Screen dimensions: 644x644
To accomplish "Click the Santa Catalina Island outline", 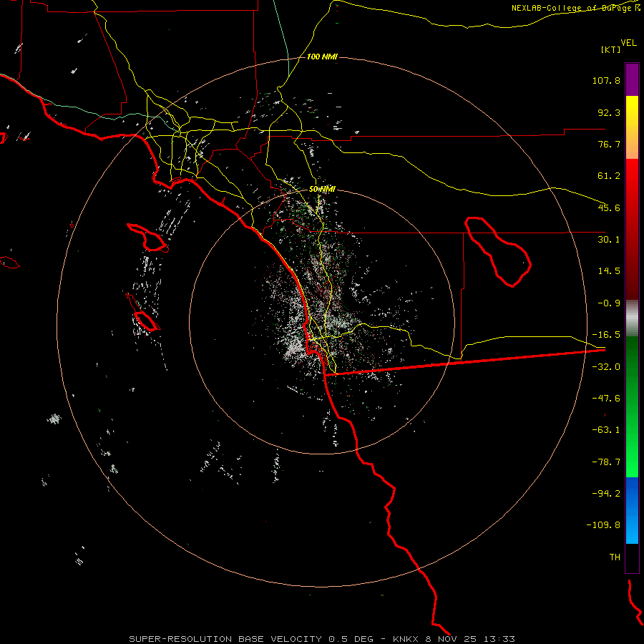I will pyautogui.click(x=148, y=238).
